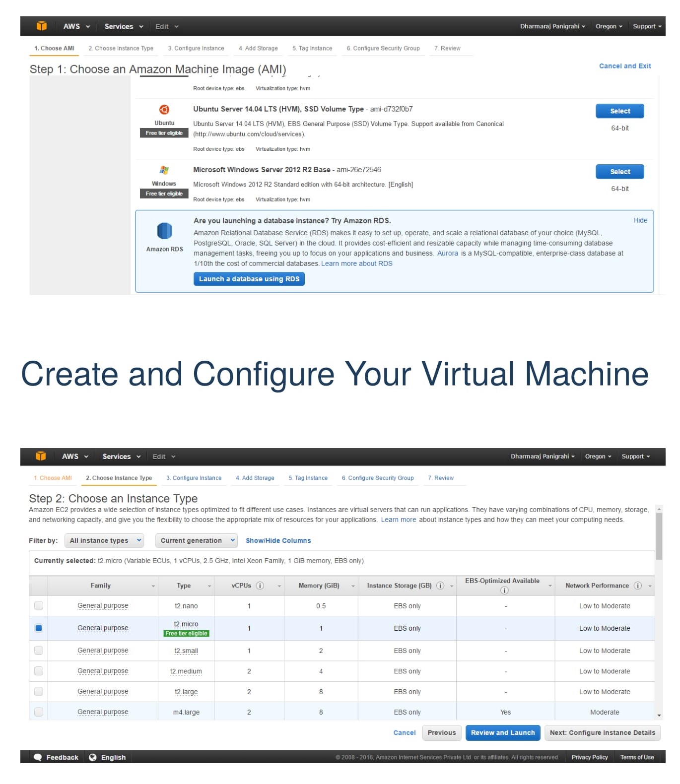The image size is (680, 784).
Task: Open the Oregon region dropdown on Step 1 page
Action: coord(609,26)
